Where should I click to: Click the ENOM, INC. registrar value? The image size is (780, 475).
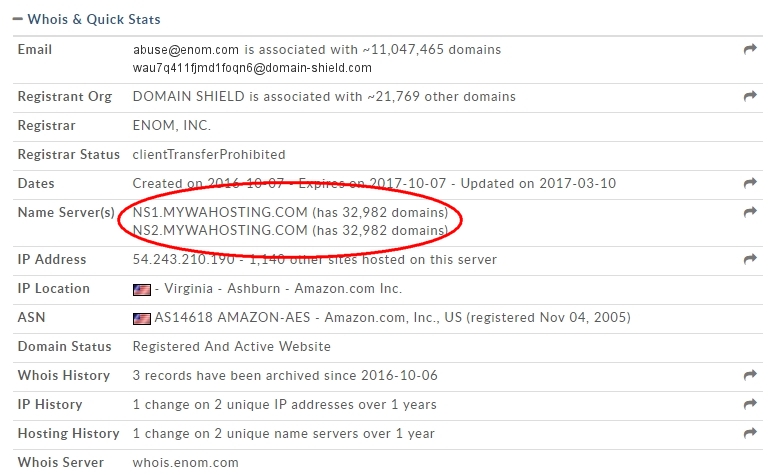tap(172, 125)
